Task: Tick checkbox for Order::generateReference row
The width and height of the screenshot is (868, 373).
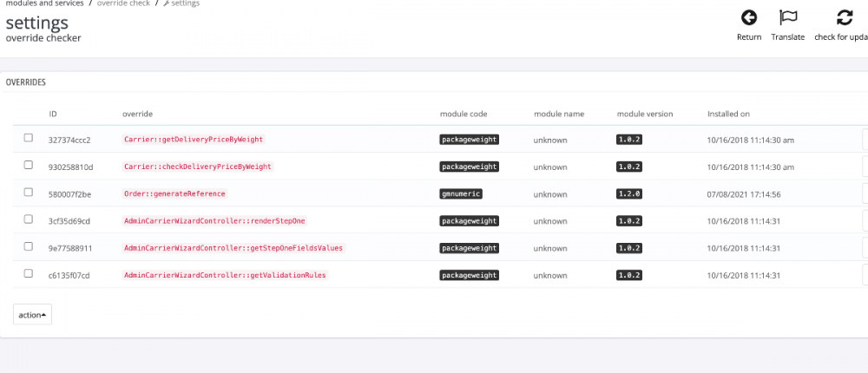Action: point(29,193)
